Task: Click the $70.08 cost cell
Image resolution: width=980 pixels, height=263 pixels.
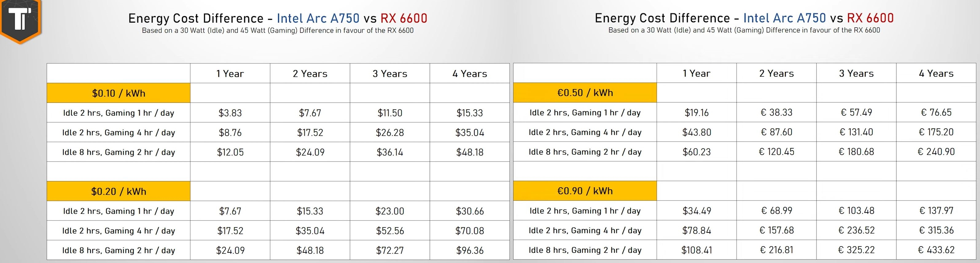Action: tap(470, 231)
